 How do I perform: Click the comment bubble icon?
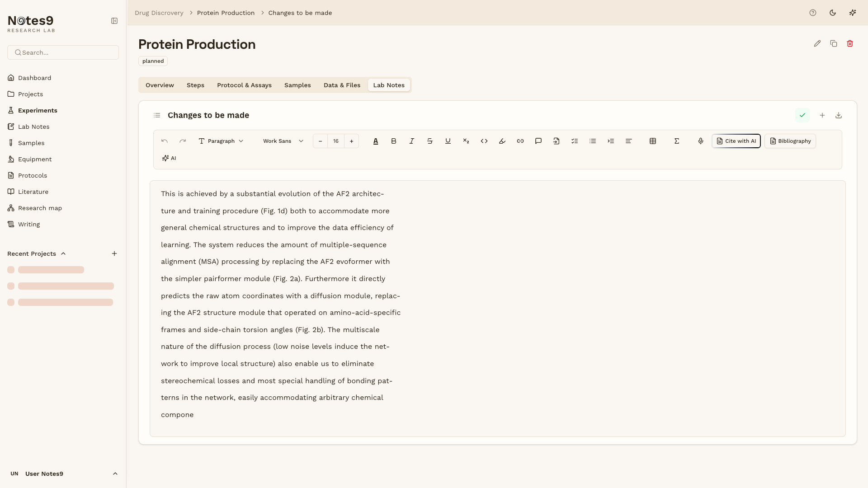538,141
